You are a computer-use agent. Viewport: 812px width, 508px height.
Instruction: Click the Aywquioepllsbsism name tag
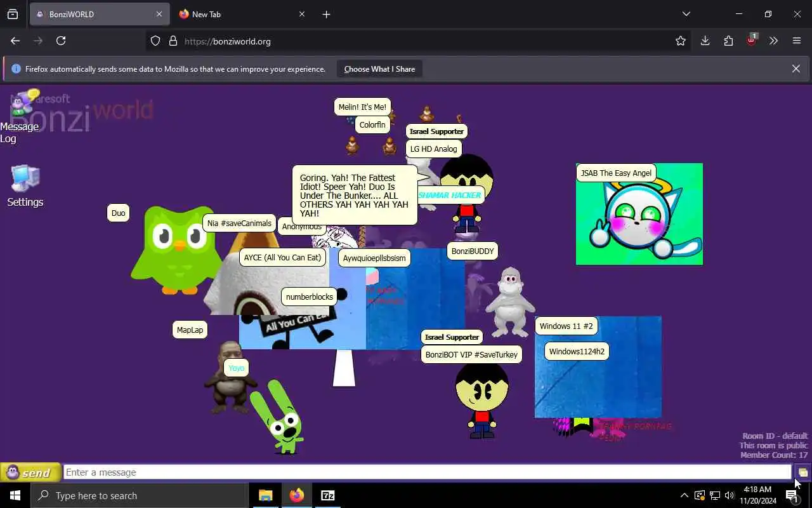[x=374, y=258]
